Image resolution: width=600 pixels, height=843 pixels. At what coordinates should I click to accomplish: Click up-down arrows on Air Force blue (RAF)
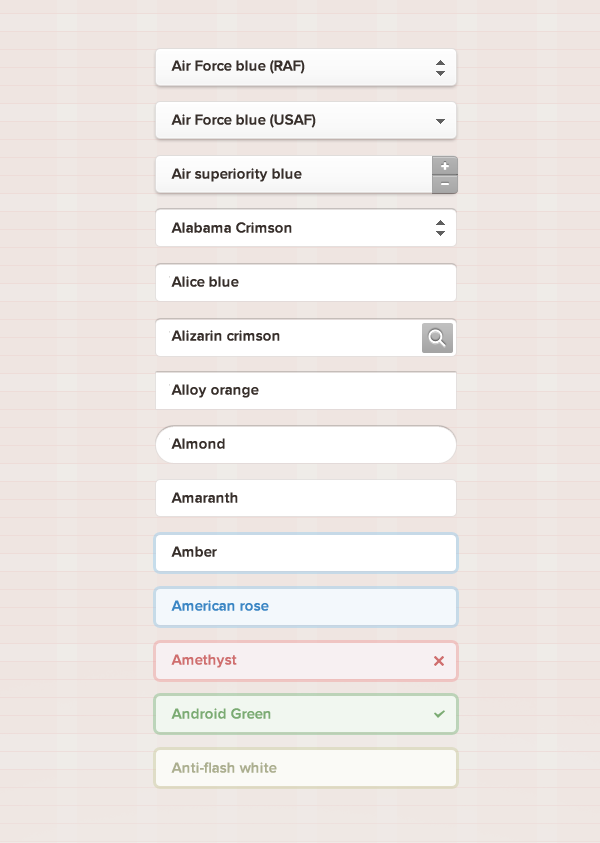[x=440, y=68]
